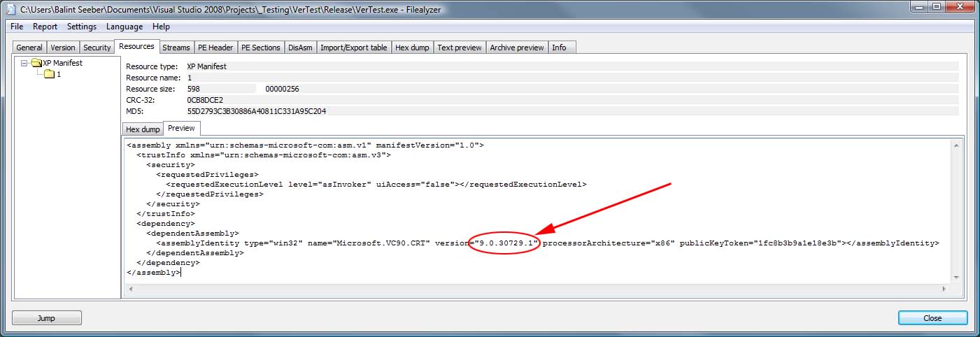This screenshot has height=337, width=980.
Task: Select resource item 1 in tree
Action: point(59,74)
